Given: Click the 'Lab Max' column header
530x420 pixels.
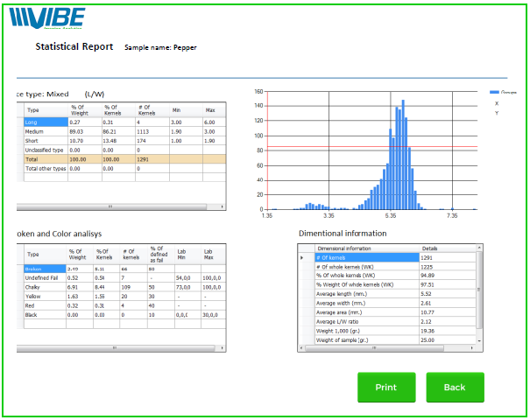Looking at the screenshot, I should (x=213, y=254).
